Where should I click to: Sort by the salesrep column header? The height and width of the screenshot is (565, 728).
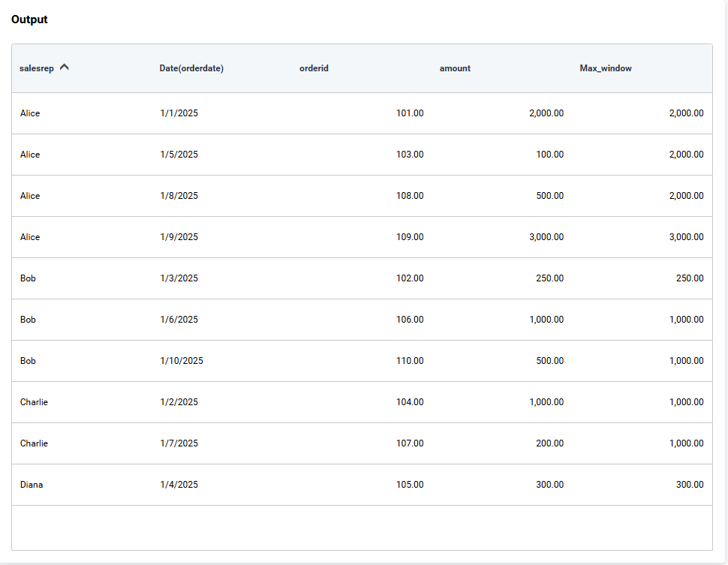pos(37,68)
